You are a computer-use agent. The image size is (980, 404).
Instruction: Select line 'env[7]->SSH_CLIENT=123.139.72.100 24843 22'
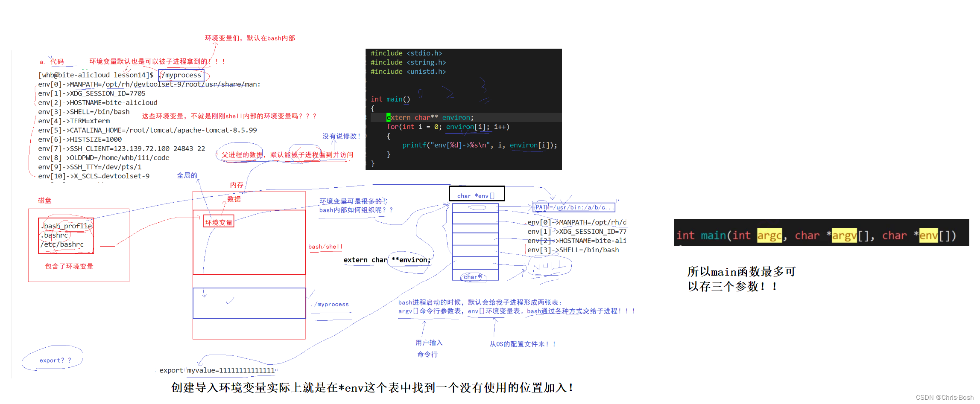click(122, 148)
